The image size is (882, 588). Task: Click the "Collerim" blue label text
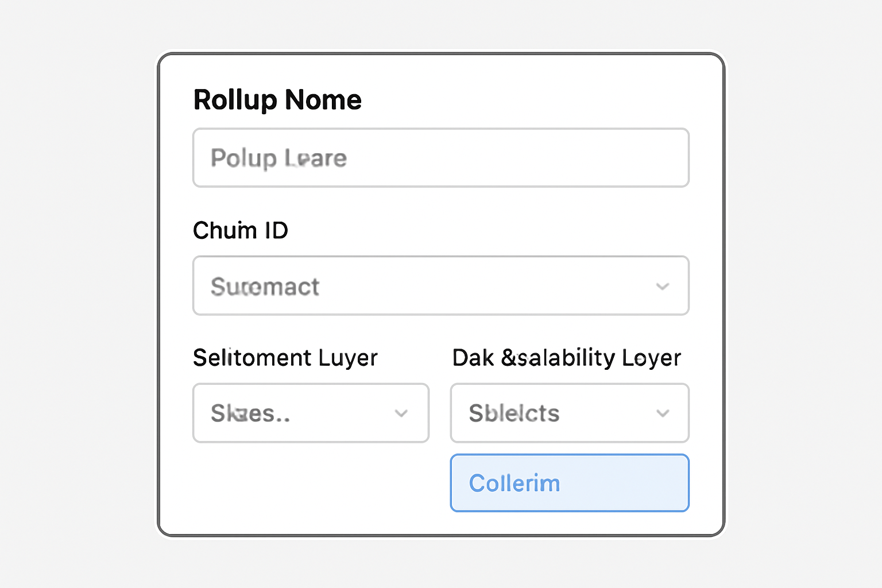[x=514, y=483]
